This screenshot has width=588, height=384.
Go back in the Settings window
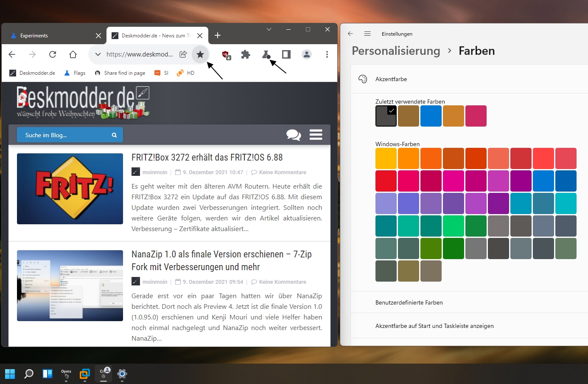tap(350, 34)
